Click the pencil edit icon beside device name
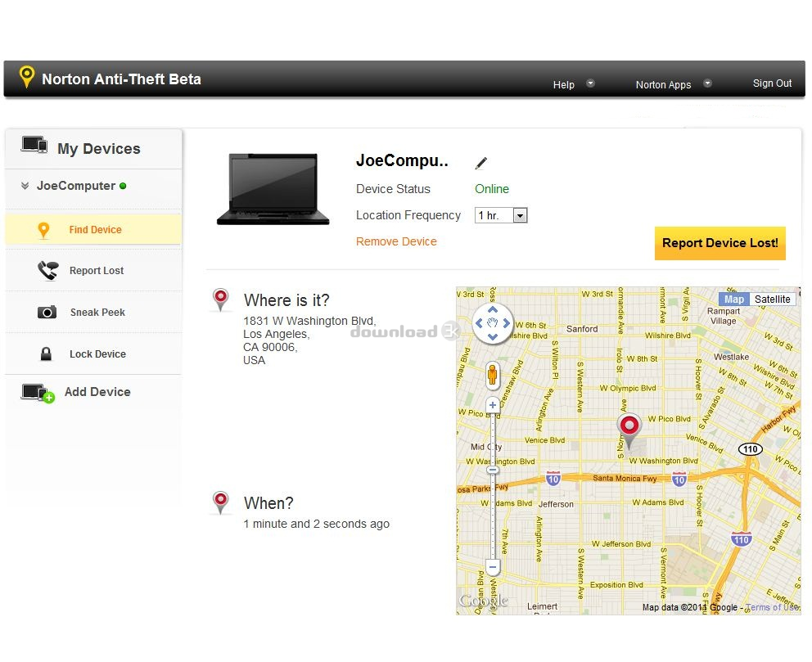This screenshot has width=812, height=662. coord(480,164)
